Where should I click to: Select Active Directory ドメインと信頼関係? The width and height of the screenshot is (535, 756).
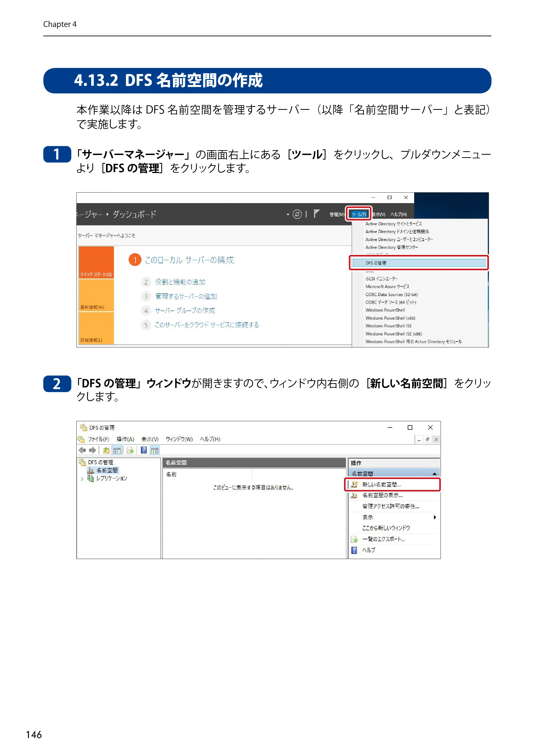pos(397,231)
